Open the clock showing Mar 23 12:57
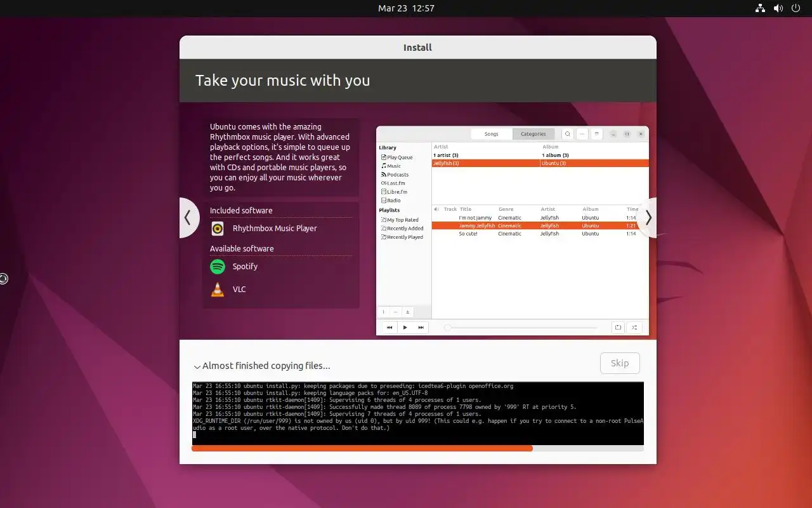Image resolution: width=812 pixels, height=508 pixels. click(406, 8)
